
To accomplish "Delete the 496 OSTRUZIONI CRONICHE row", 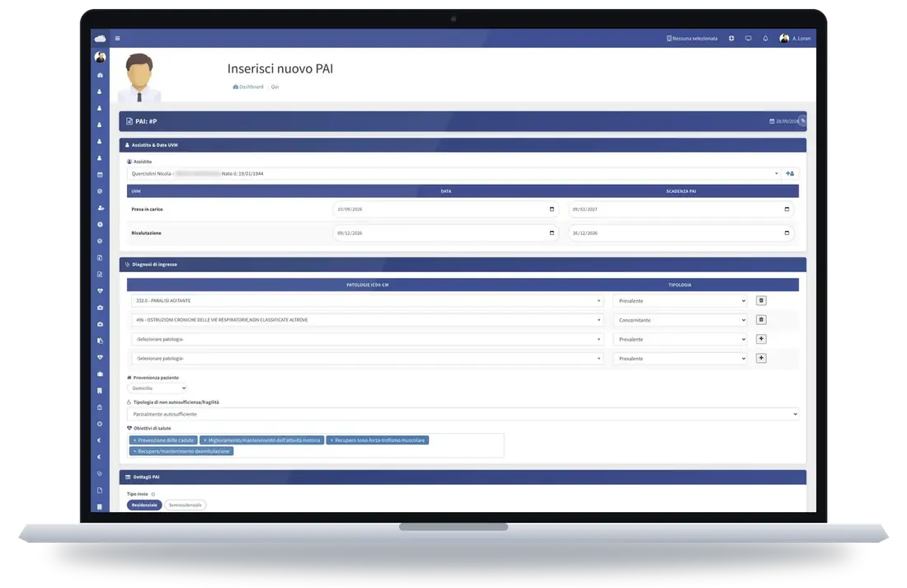I will (761, 320).
